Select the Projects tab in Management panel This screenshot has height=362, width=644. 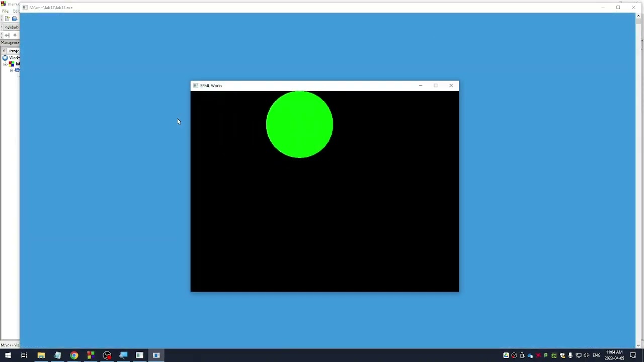pyautogui.click(x=14, y=51)
